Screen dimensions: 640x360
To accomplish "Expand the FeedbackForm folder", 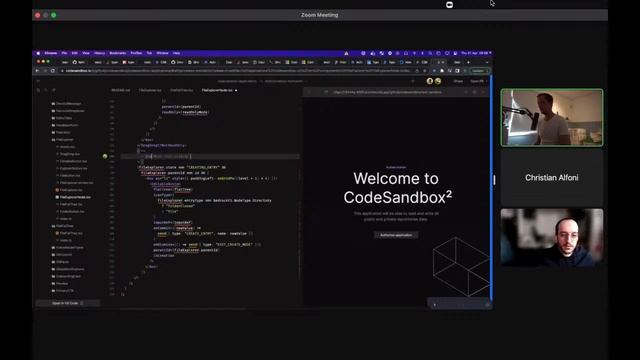I will [65, 125].
